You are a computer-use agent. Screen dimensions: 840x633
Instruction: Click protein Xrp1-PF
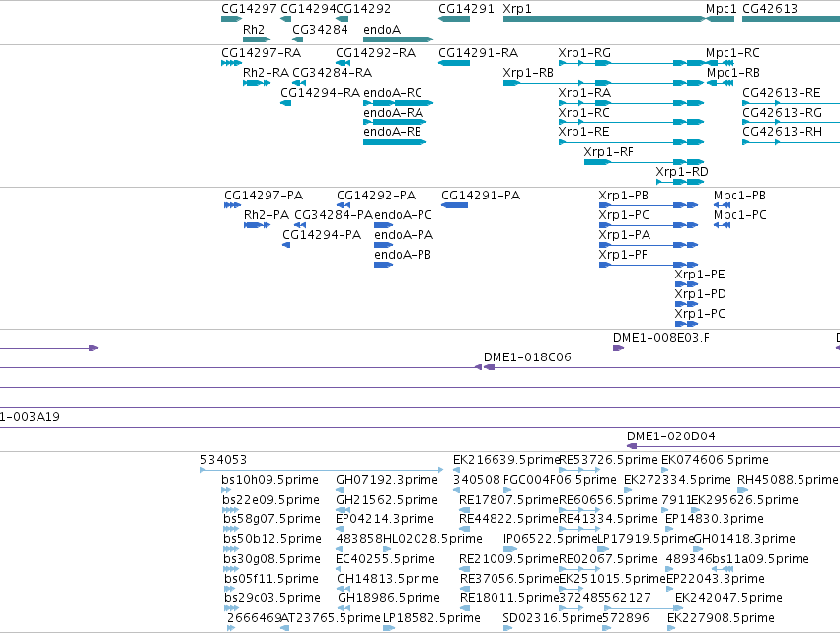pyautogui.click(x=623, y=255)
